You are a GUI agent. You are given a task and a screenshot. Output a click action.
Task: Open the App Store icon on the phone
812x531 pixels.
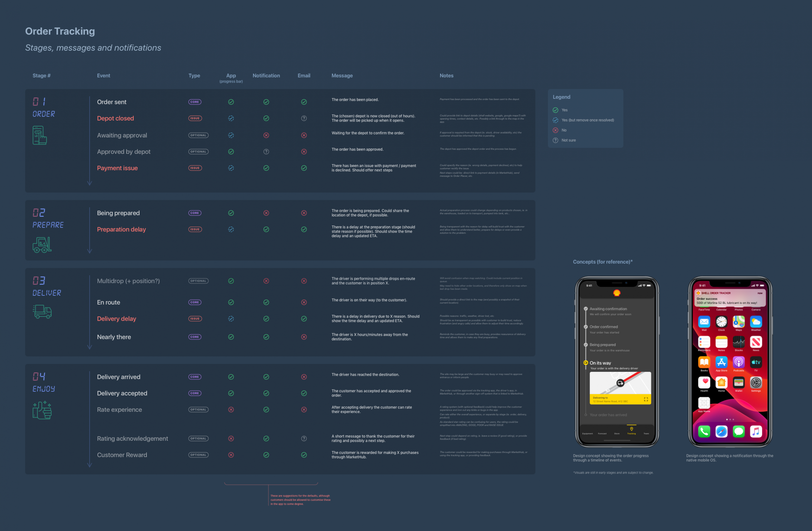click(x=721, y=362)
